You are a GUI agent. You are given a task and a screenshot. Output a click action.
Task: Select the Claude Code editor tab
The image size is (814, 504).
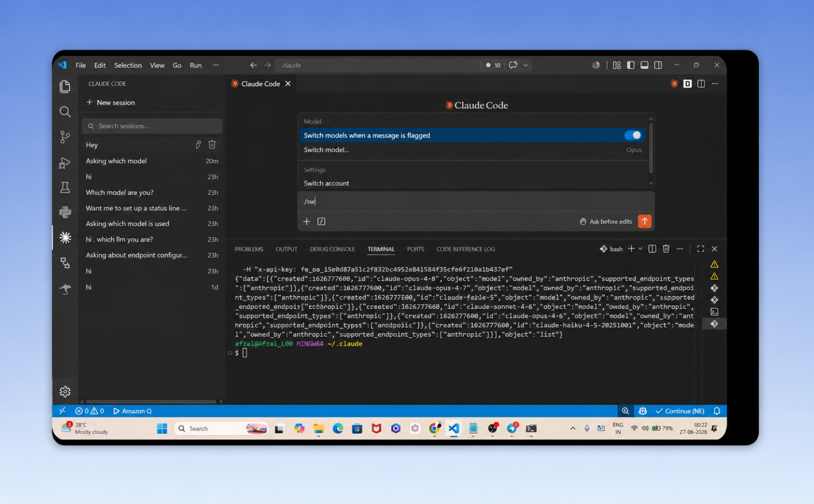(x=260, y=84)
